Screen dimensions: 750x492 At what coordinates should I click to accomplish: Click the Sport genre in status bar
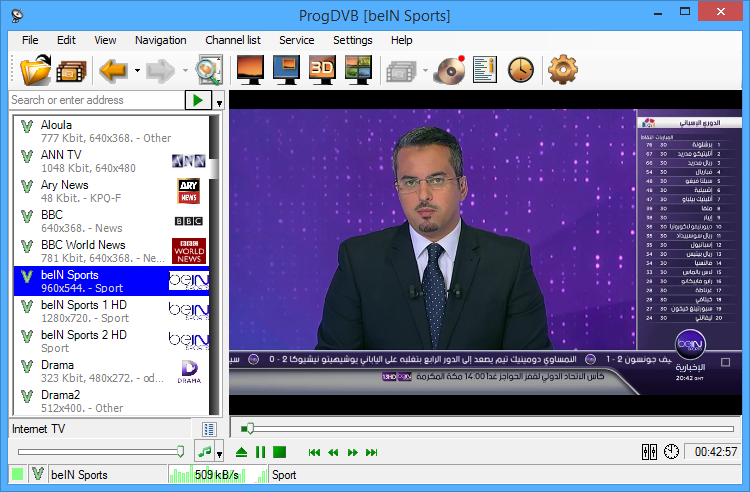click(x=284, y=475)
